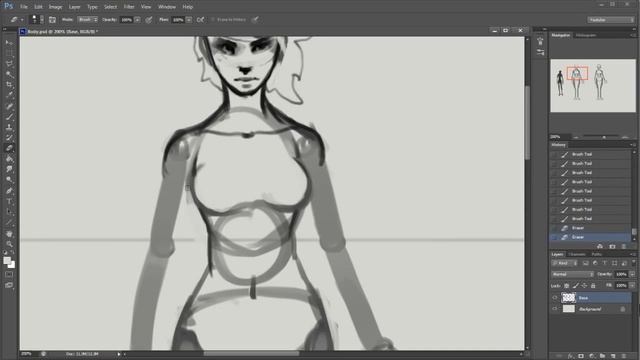Select the Gradient tool

coord(9,159)
